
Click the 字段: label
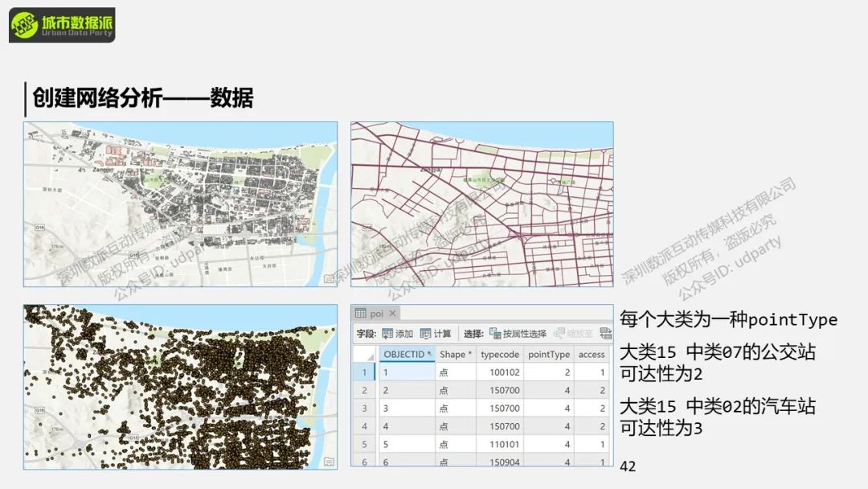pyautogui.click(x=366, y=334)
